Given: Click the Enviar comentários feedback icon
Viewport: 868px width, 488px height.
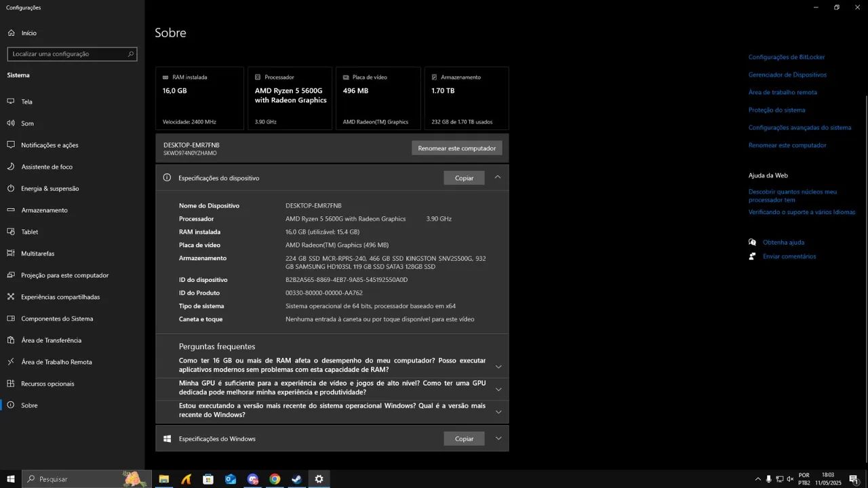Looking at the screenshot, I should 752,256.
